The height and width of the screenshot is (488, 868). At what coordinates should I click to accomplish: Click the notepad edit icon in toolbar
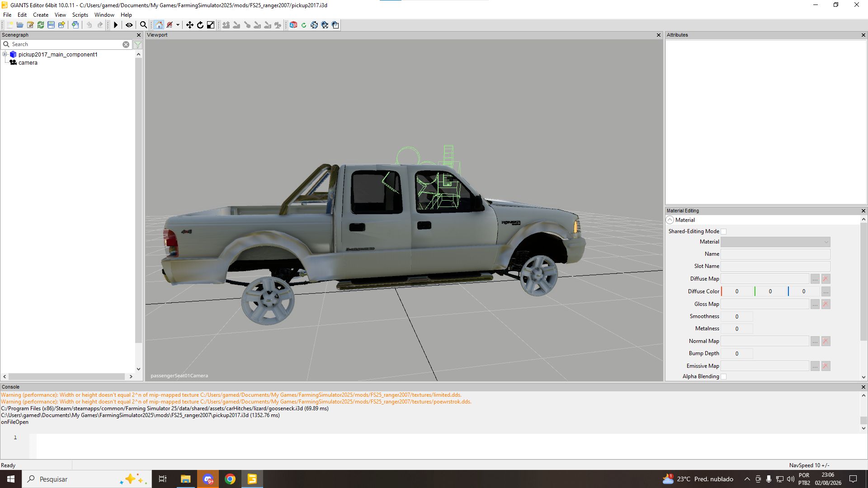pos(30,25)
